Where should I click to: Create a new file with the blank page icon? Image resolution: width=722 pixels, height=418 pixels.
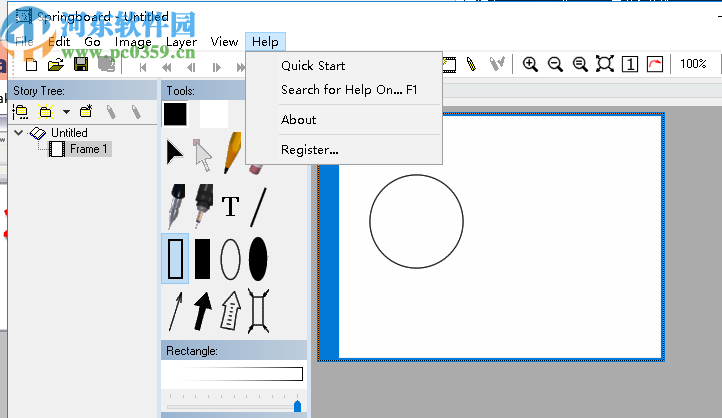[31, 65]
